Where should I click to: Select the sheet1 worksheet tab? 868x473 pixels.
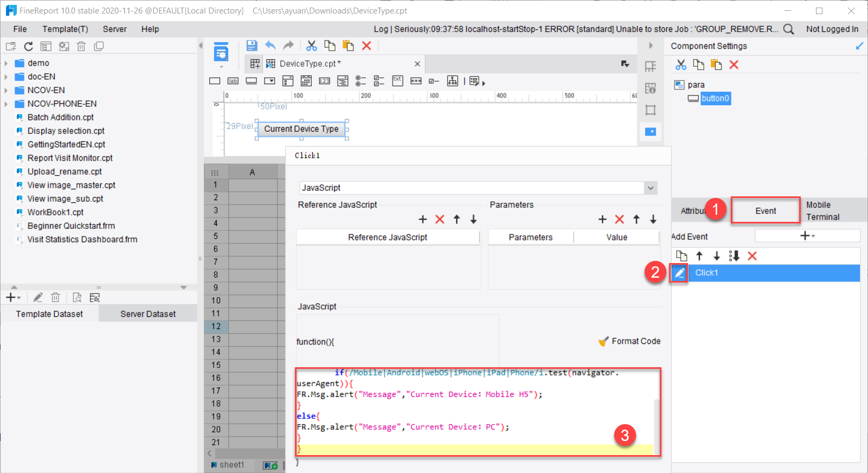[232, 465]
